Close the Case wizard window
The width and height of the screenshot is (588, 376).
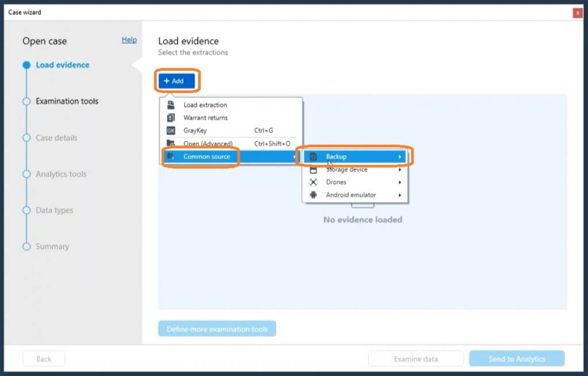(x=578, y=13)
